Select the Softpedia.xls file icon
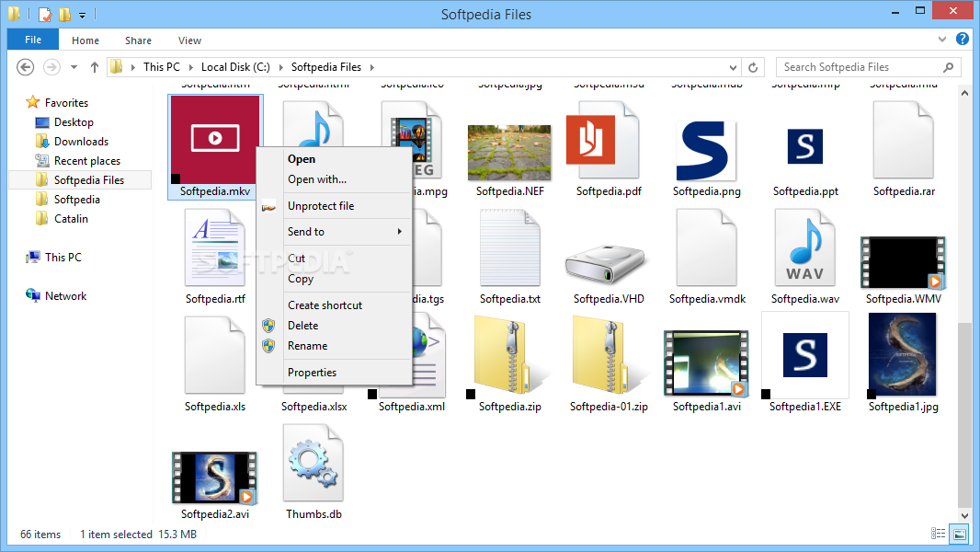 click(x=215, y=356)
